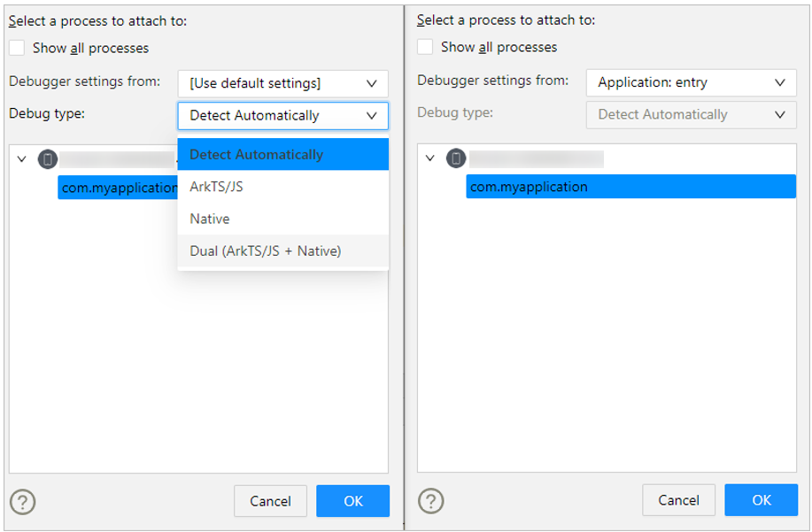Click the help icon in right dialog
Image resolution: width=812 pixels, height=532 pixels.
pos(431,501)
